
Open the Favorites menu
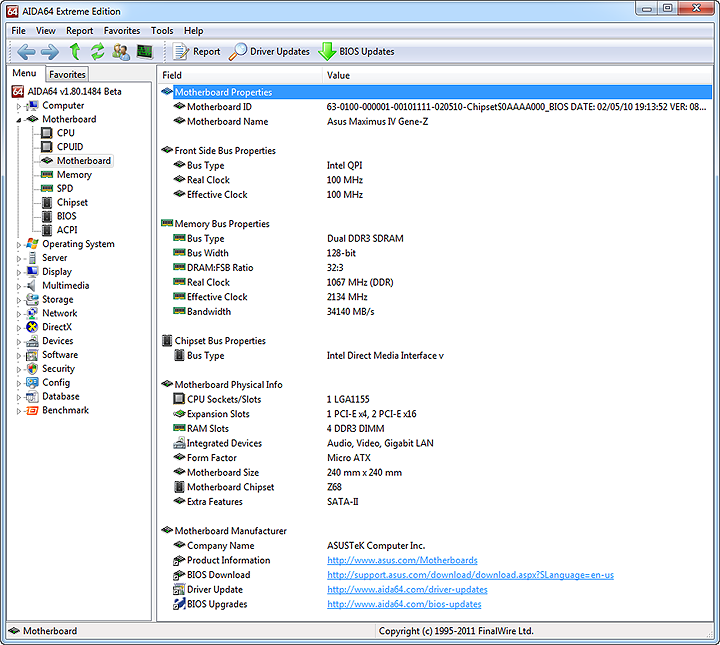tap(122, 31)
